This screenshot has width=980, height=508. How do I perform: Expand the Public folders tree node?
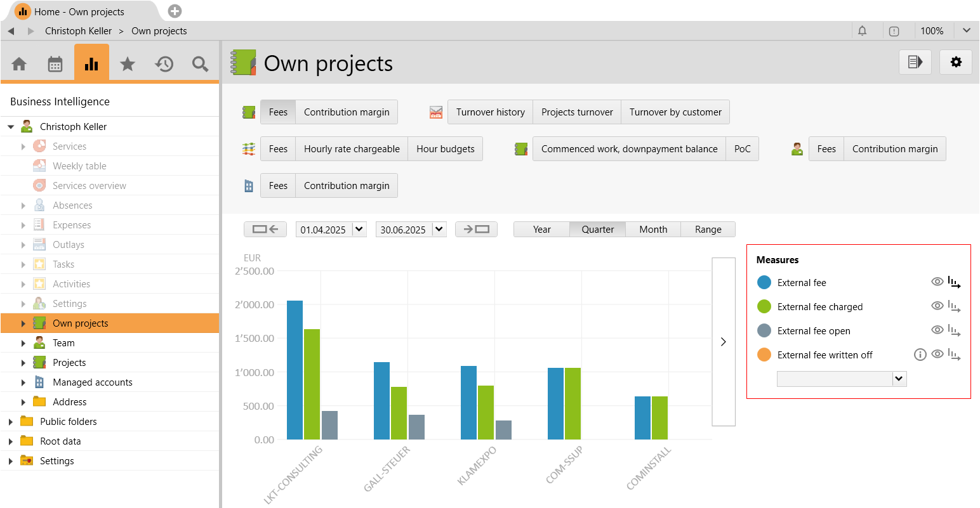(x=11, y=422)
